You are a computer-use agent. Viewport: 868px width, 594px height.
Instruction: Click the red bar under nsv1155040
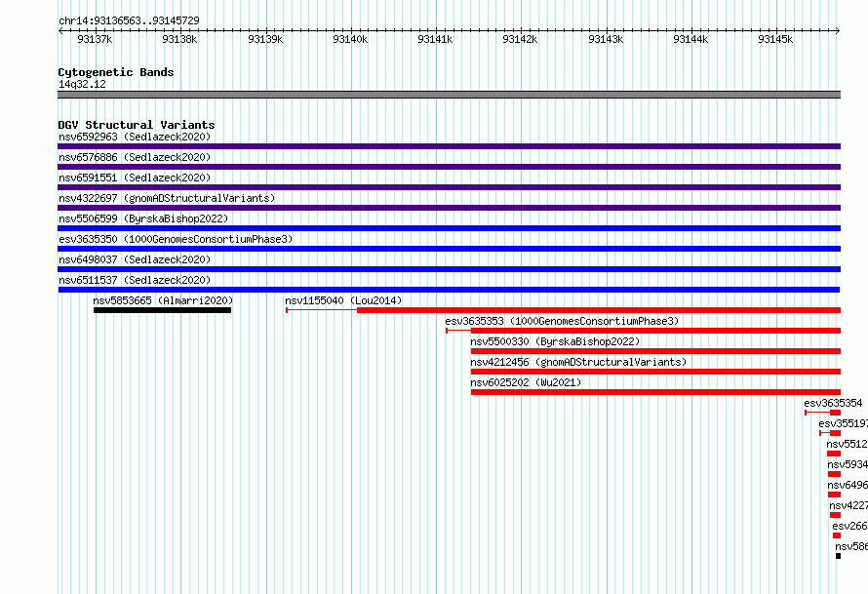(x=599, y=310)
